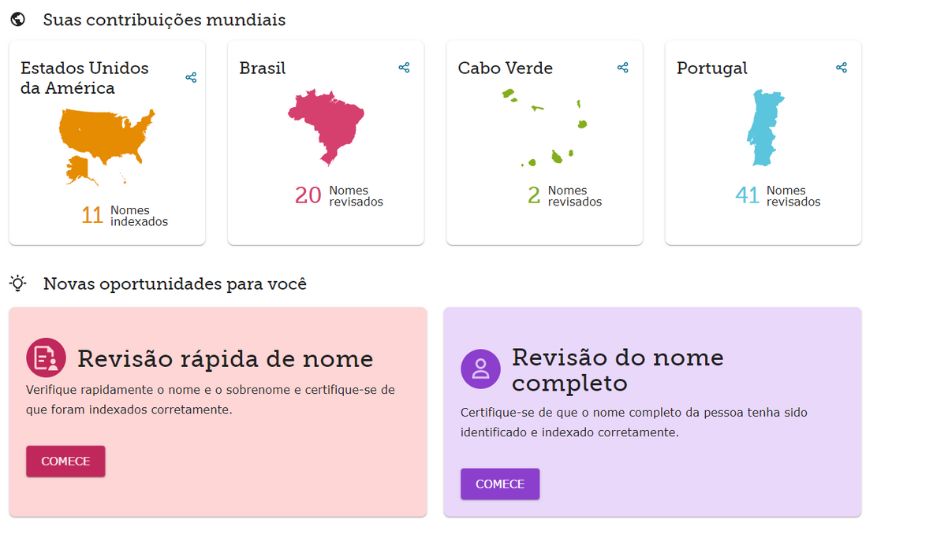The image size is (948, 542).
Task: Share the Brasil contribution card
Action: [x=404, y=67]
